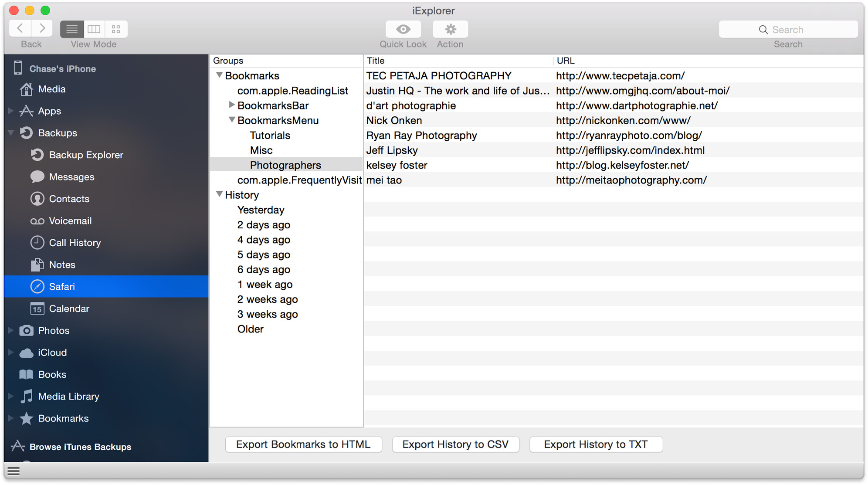Select Call History in the sidebar
The width and height of the screenshot is (868, 485).
pyautogui.click(x=75, y=243)
